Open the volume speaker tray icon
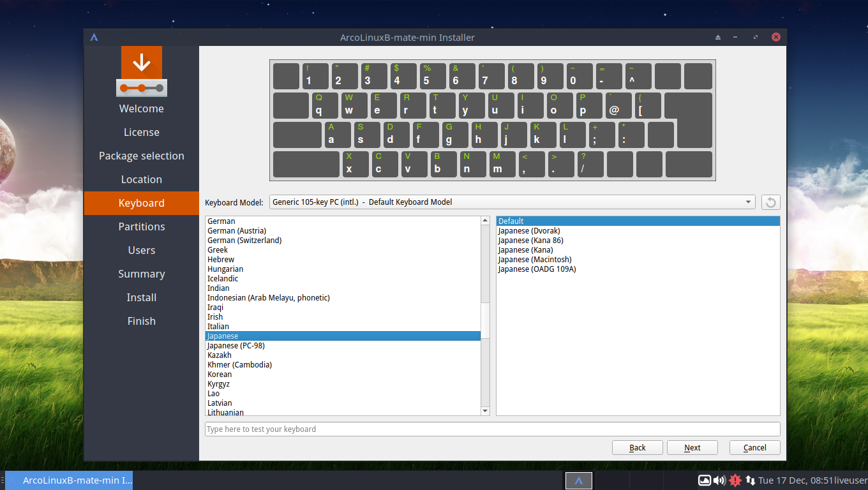Viewport: 868px width, 490px height. 719,480
